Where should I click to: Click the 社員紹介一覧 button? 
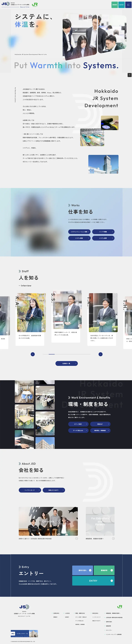pos(67,363)
